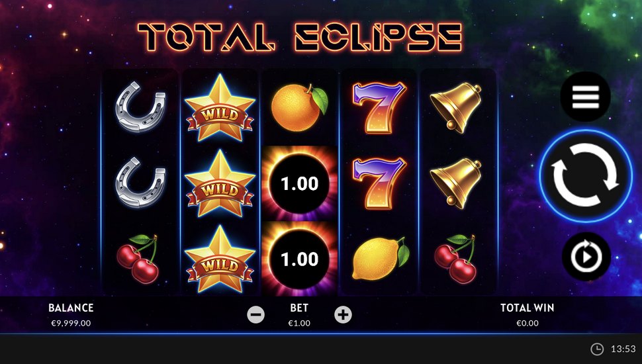This screenshot has width=642, height=364.
Task: Increase the bet with the plus button
Action: pos(343,314)
